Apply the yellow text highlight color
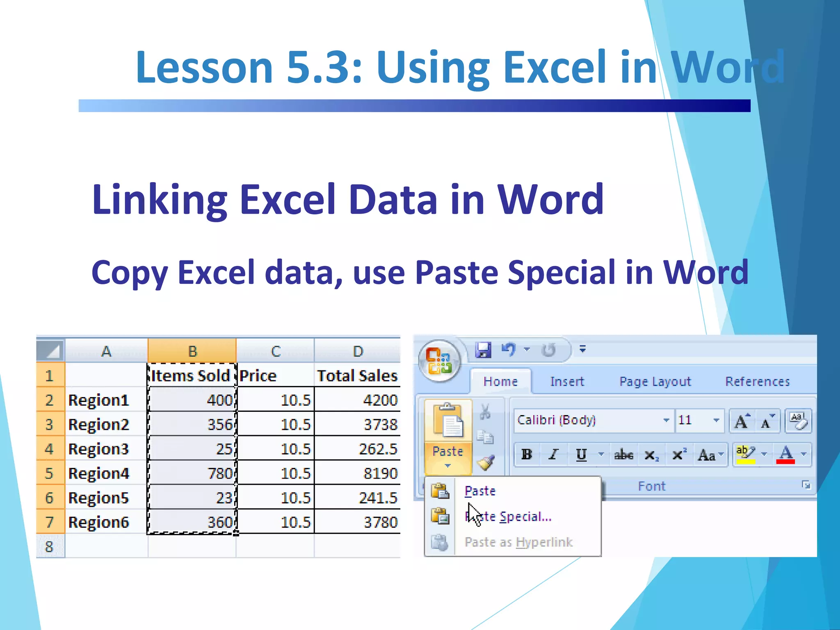Screen dimensions: 840x630 [x=746, y=454]
